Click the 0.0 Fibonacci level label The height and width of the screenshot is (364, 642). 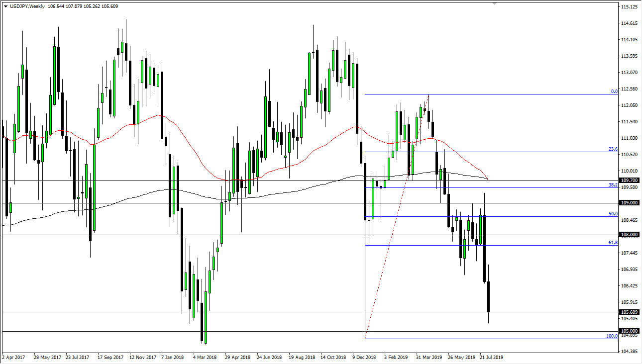(614, 91)
